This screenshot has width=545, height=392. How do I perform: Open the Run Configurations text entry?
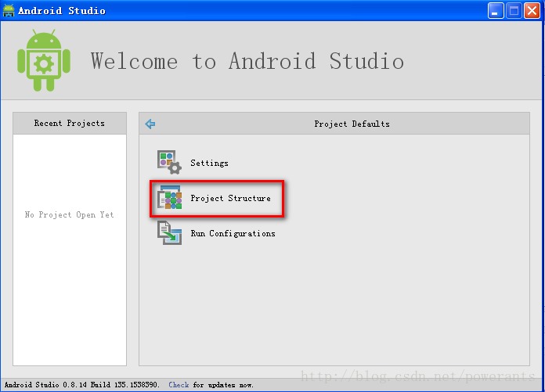pyautogui.click(x=233, y=233)
